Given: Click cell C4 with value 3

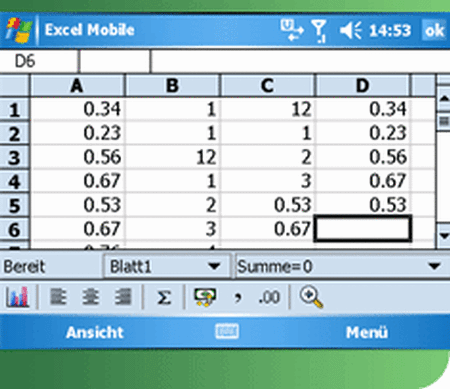Looking at the screenshot, I should [267, 181].
